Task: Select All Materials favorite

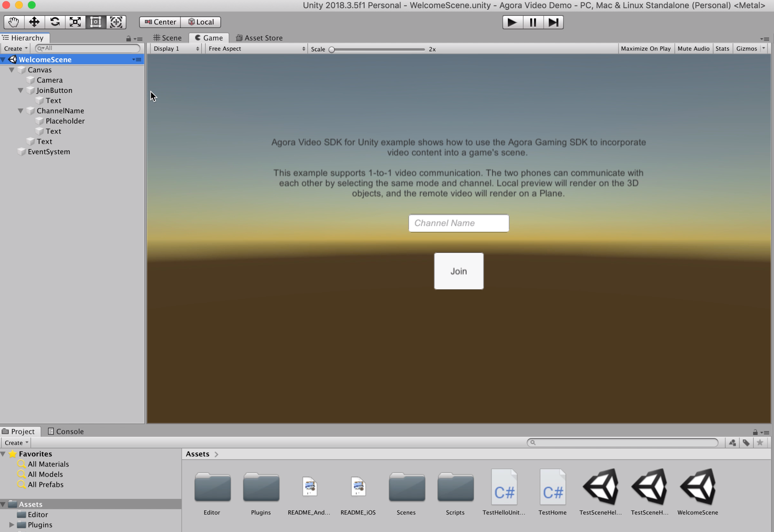Action: 48,464
